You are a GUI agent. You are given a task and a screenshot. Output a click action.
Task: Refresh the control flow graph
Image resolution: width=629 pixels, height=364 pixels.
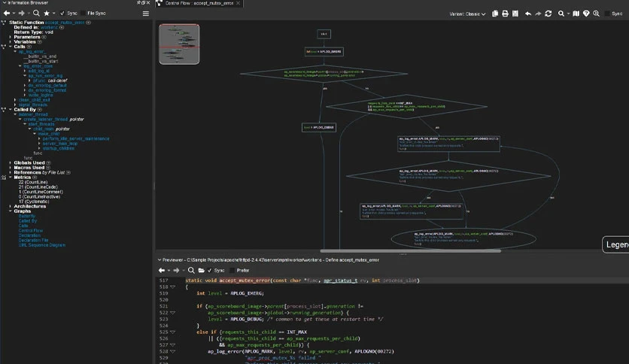click(x=548, y=14)
